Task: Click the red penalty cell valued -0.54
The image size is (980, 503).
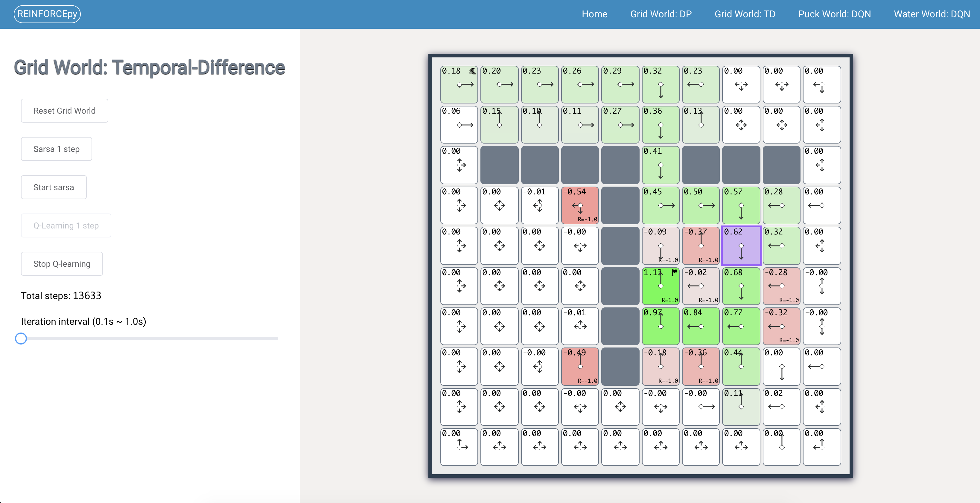Action: (x=580, y=205)
